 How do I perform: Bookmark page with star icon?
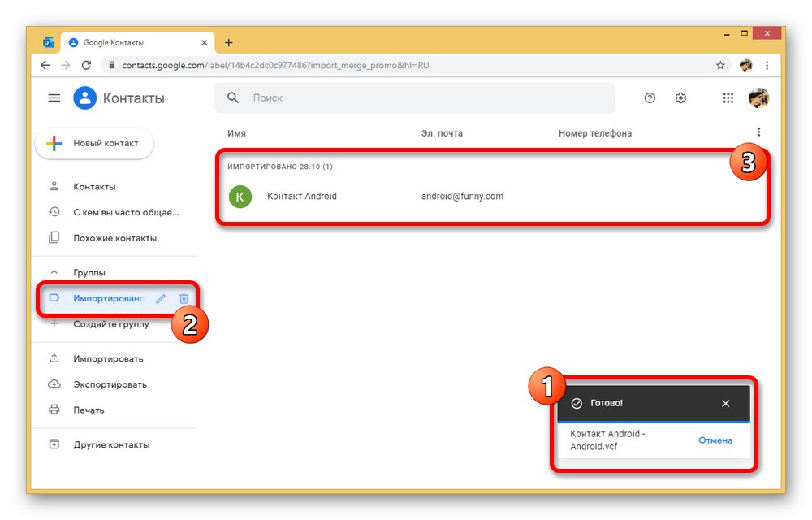click(719, 65)
